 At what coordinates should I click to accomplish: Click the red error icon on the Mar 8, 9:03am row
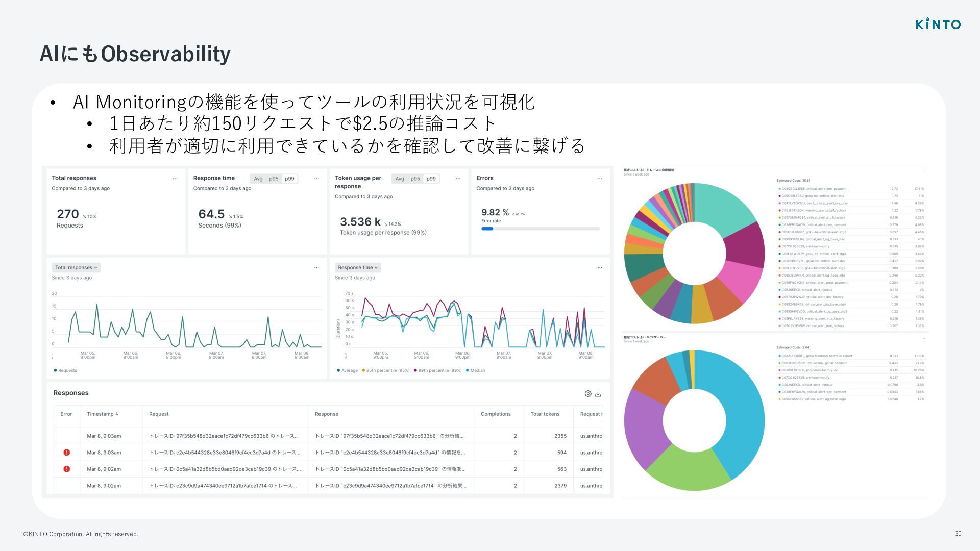[x=66, y=453]
